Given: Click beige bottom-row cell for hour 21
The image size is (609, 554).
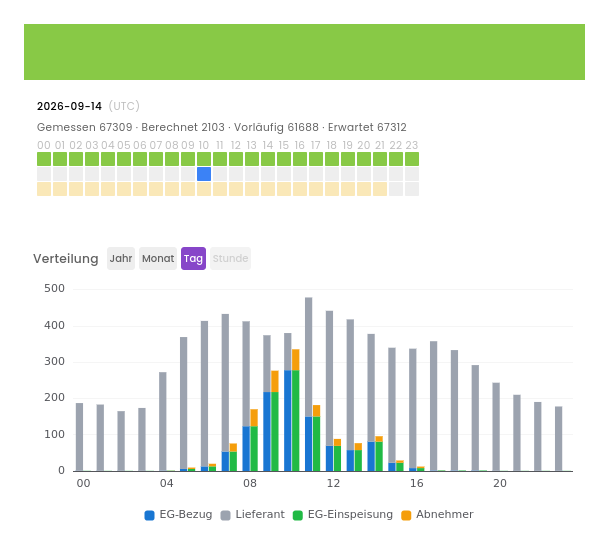Looking at the screenshot, I should point(380,189).
